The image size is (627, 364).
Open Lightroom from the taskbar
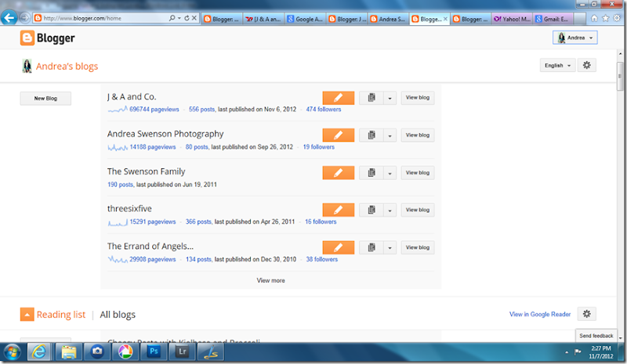pyautogui.click(x=183, y=351)
